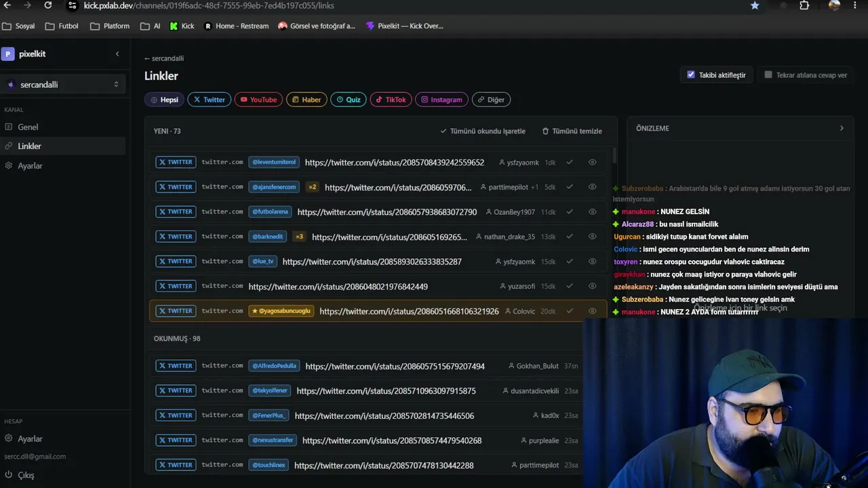The width and height of the screenshot is (868, 488).
Task: Filter links by Diğer
Action: [x=491, y=100]
